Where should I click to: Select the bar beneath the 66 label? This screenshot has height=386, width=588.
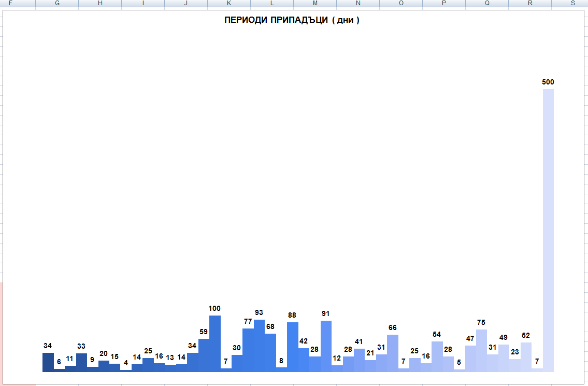point(393,353)
